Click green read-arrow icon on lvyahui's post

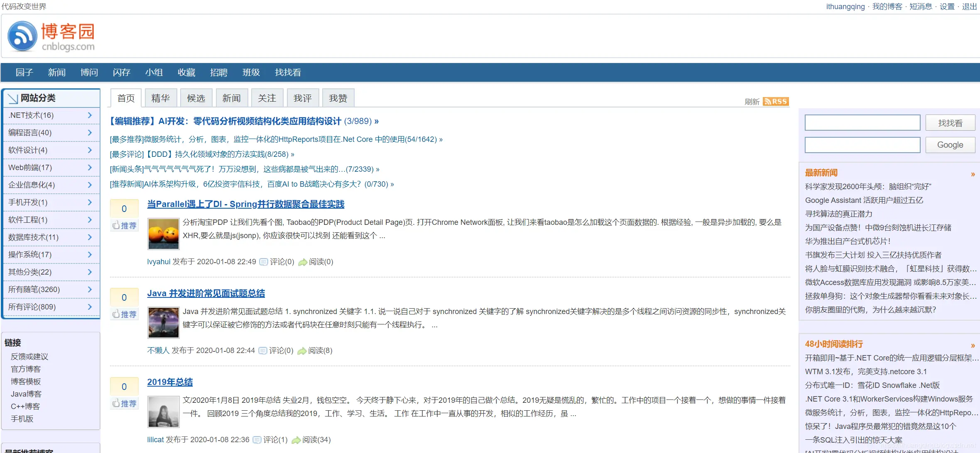click(303, 262)
